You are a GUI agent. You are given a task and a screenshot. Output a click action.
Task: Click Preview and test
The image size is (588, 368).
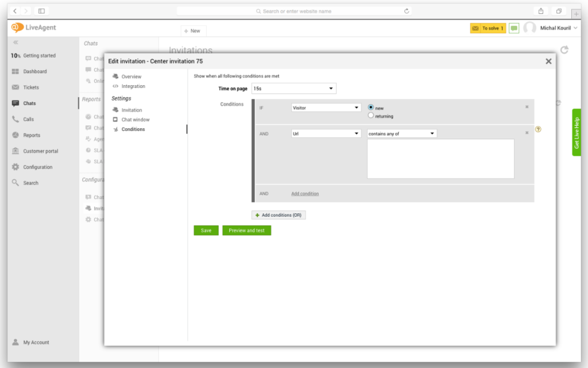(x=246, y=230)
